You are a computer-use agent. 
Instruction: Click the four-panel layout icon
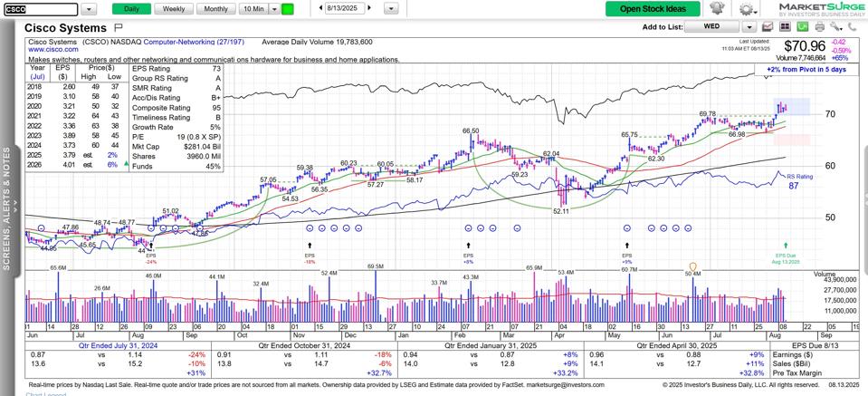coord(785,26)
